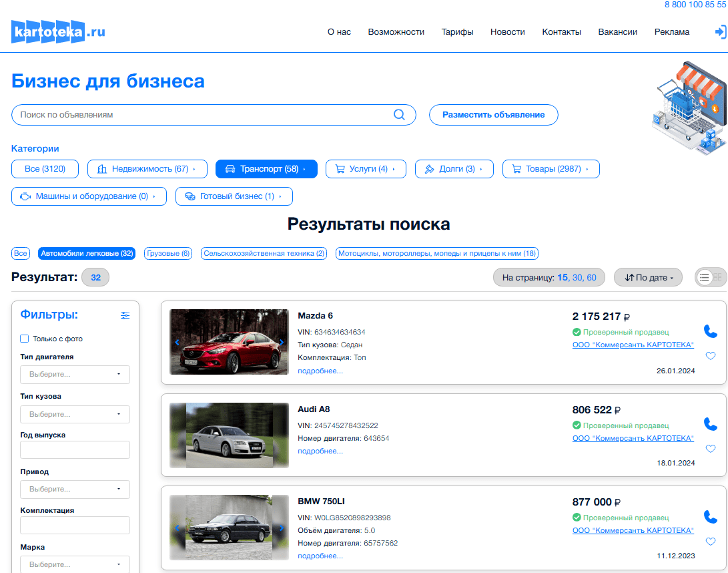Screen dimensions: 728x573
Task: Open the 'По дате' sort dropdown
Action: 648,277
